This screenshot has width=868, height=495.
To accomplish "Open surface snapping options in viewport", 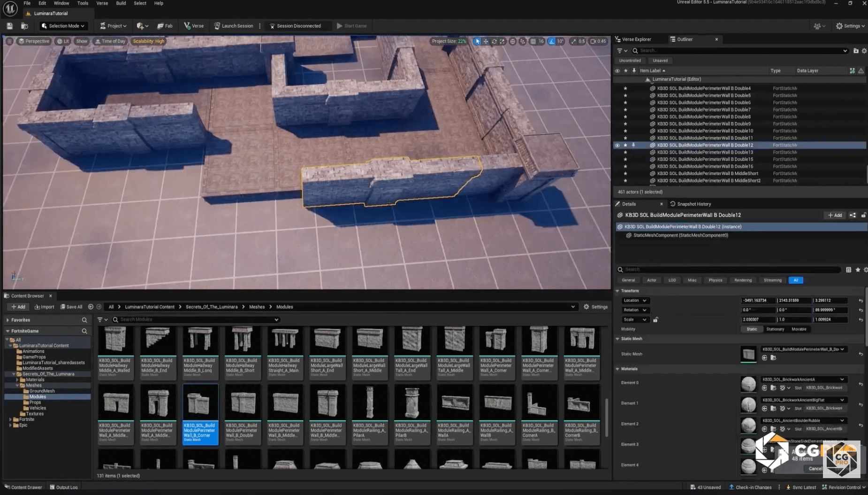I will [522, 41].
